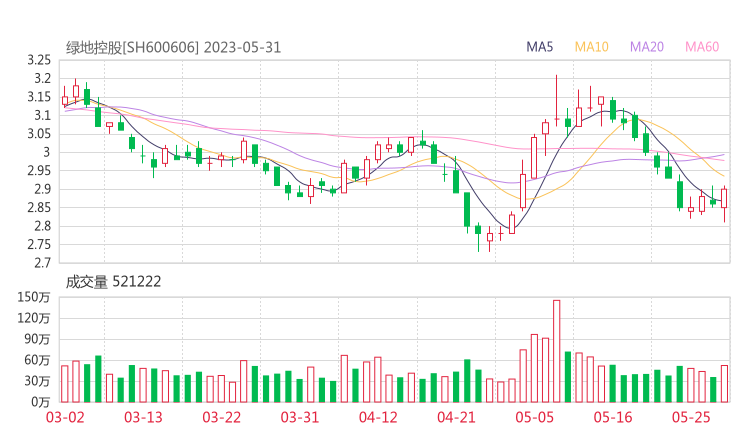Click the 03-02 date axis label
The width and height of the screenshot is (740, 440).
[x=65, y=417]
